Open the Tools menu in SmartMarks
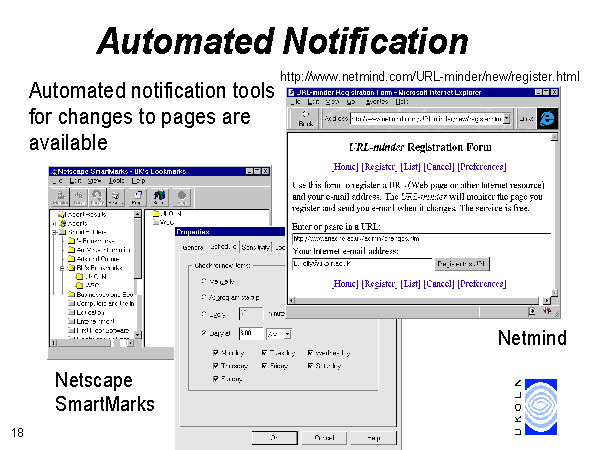 click(x=116, y=181)
